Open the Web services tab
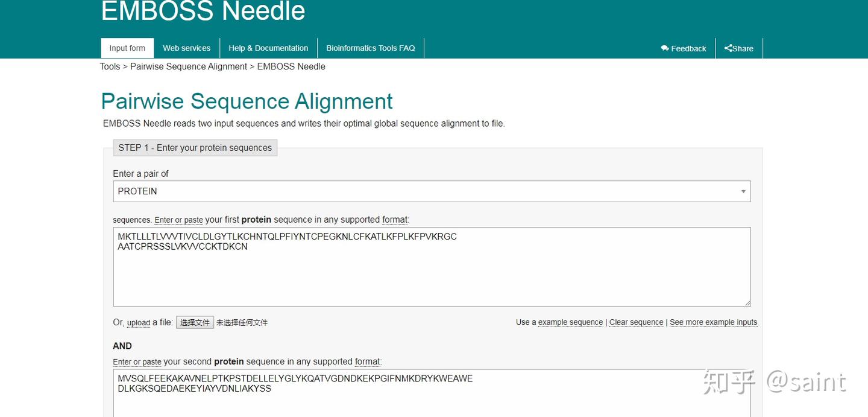This screenshot has width=868, height=417. [186, 48]
